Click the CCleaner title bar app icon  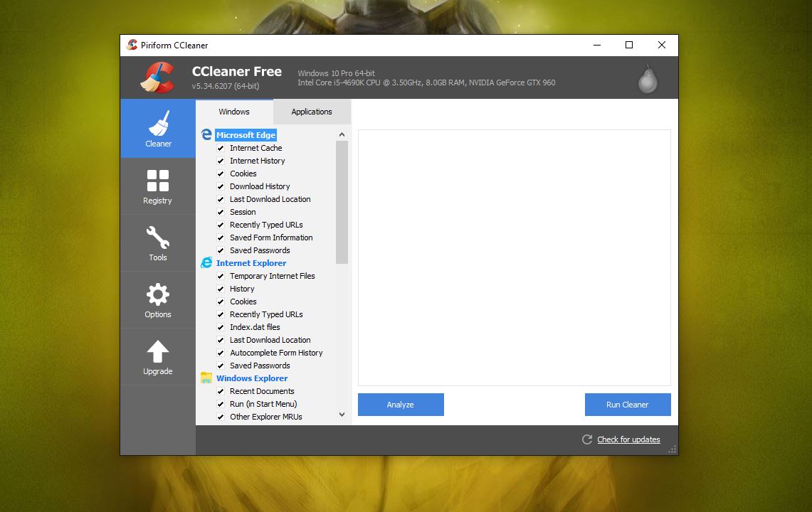tap(132, 45)
